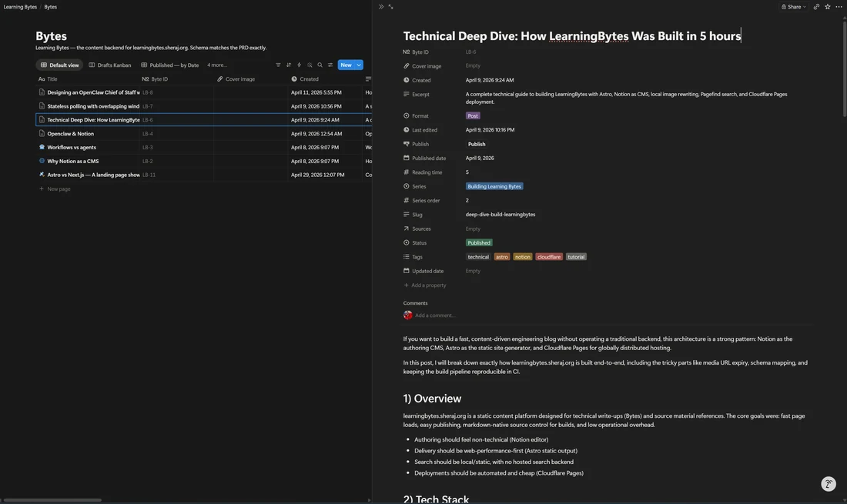Viewport: 847px width, 504px height.
Task: Click the document icon of Openclaw & Notion row
Action: [42, 133]
